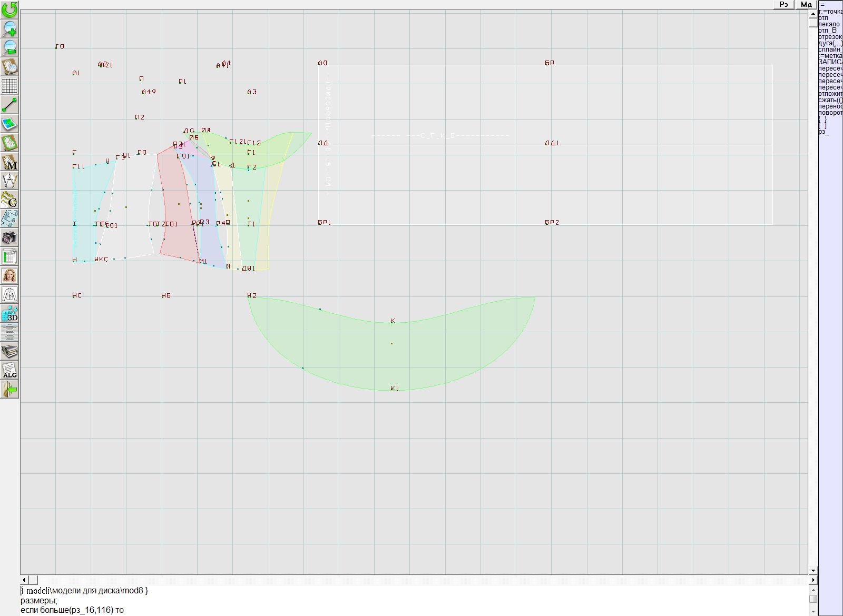
Task: Launch the 3D view icon
Action: (x=9, y=314)
